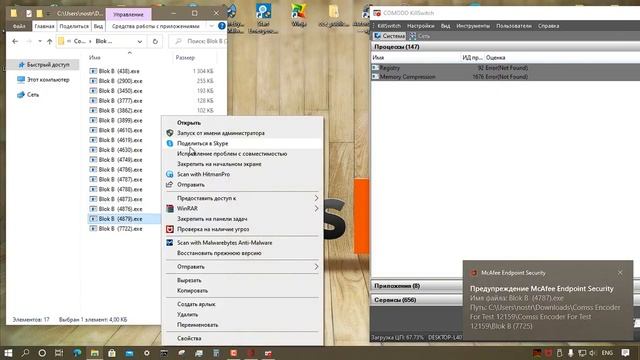Click the WinRAR icon in the context menu
This screenshot has height=360, width=640.
coord(170,209)
